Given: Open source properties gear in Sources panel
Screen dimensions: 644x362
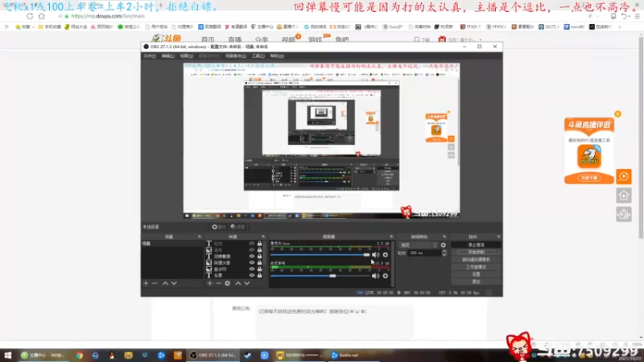Looking at the screenshot, I should coord(227,283).
